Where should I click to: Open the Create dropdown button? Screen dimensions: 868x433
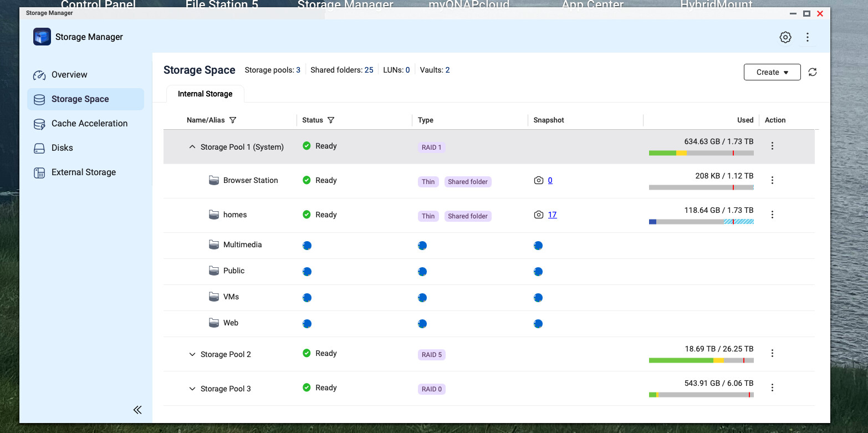tap(772, 72)
